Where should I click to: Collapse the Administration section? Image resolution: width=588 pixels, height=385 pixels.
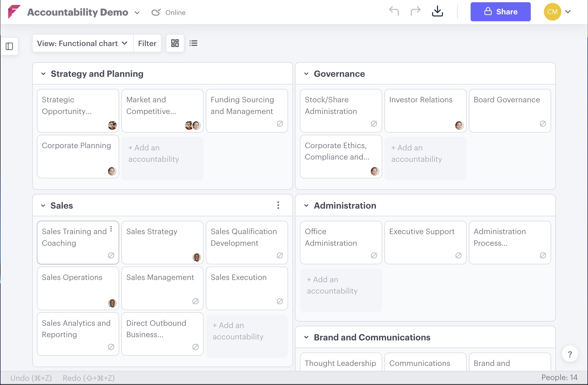point(306,206)
